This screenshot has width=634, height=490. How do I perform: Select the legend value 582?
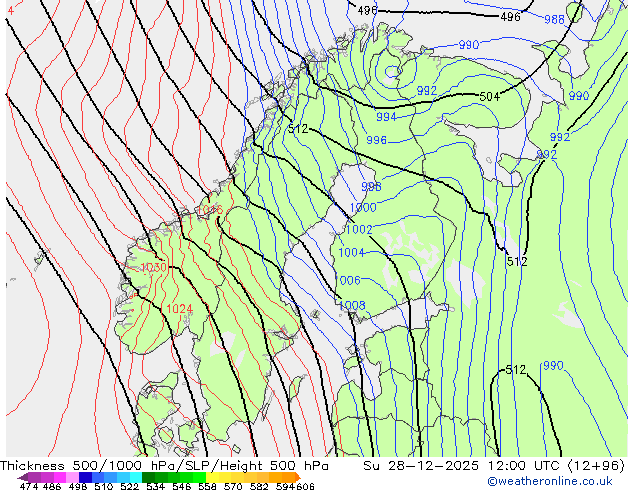[x=259, y=486]
